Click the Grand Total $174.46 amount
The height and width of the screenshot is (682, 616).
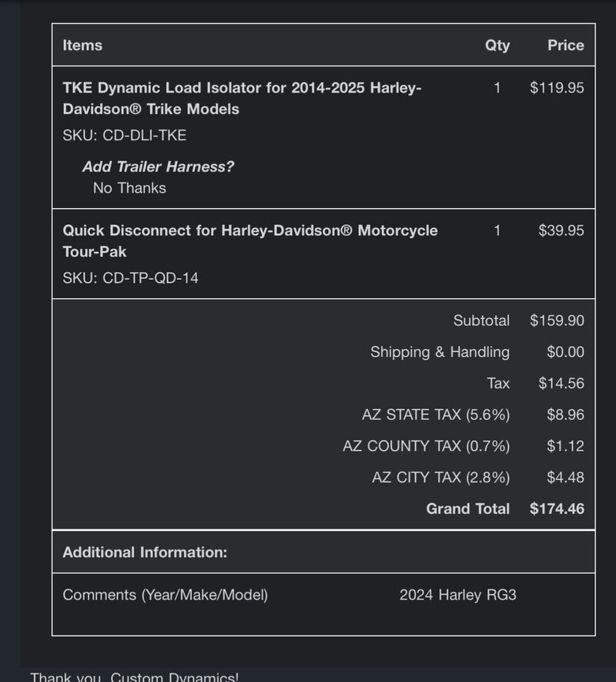(x=557, y=509)
